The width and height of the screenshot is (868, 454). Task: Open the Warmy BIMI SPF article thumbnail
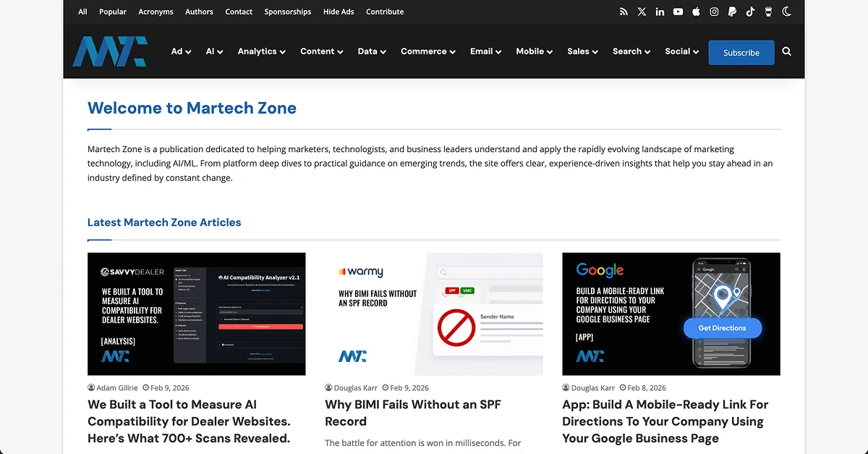[434, 314]
